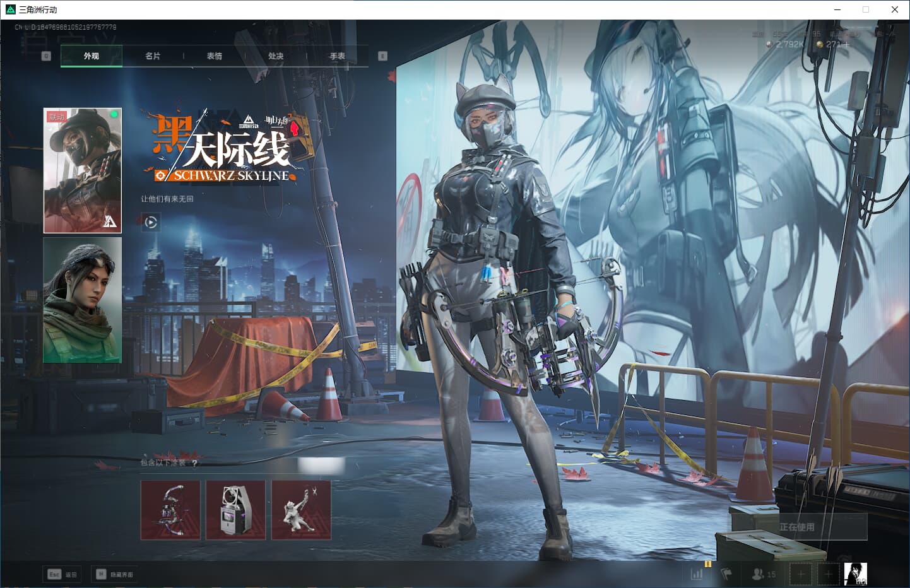
Task: Select the device skin in included items
Action: coord(236,510)
